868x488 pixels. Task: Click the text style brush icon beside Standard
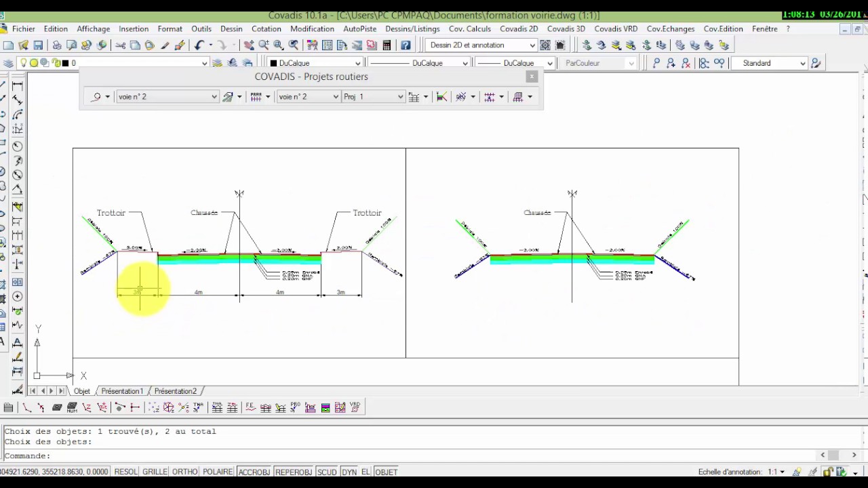pyautogui.click(x=816, y=63)
